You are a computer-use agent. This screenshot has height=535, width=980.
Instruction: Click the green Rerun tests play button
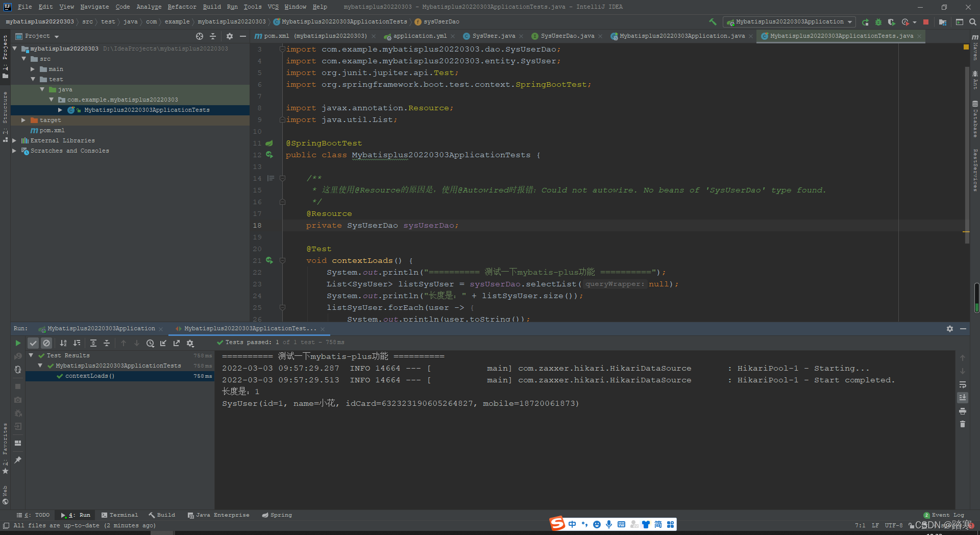coord(18,343)
